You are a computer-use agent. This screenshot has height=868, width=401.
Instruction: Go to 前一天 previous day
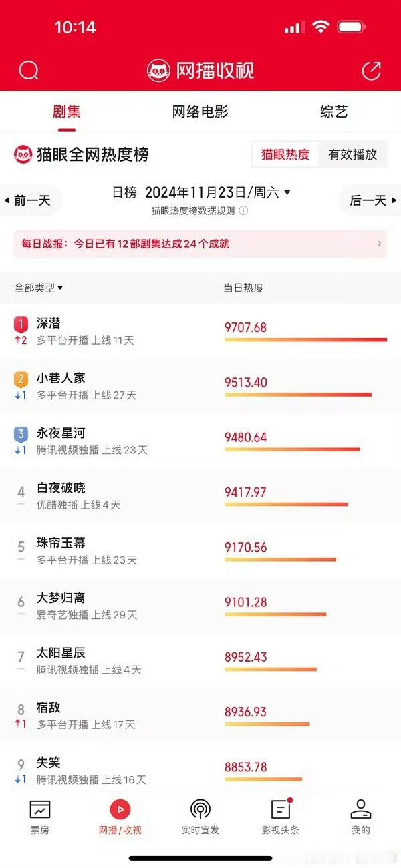(x=28, y=200)
